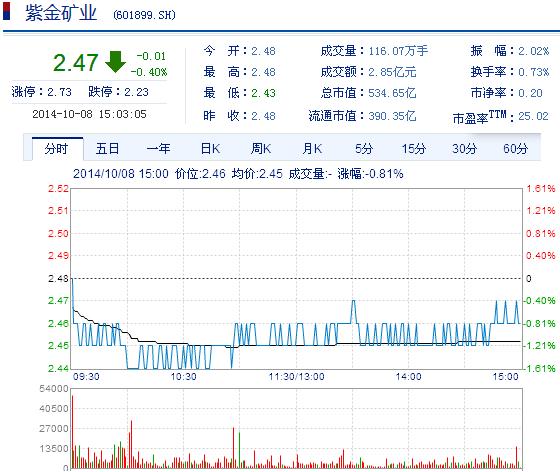Click the 昨收 previous close 2.48
The height and width of the screenshot is (472, 560).
point(263,116)
